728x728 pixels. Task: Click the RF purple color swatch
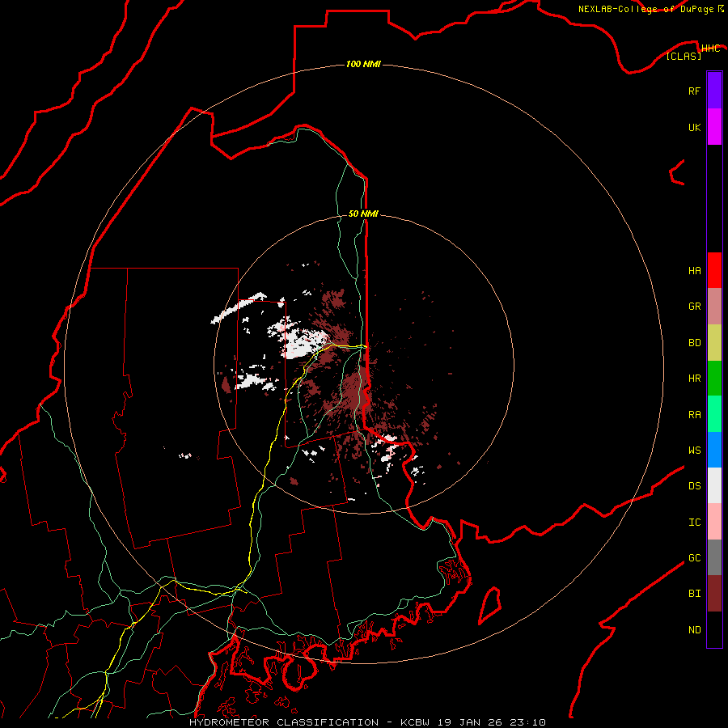click(x=714, y=91)
